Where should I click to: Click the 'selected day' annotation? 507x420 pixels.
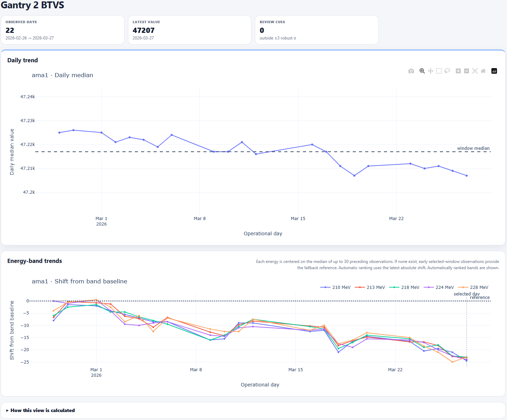point(467,294)
